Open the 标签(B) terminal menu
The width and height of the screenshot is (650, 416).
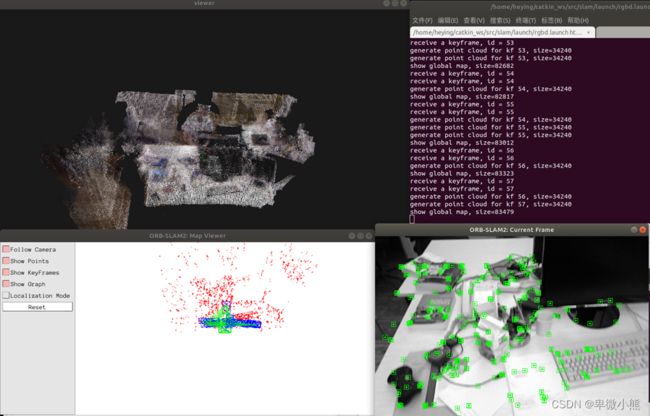pyautogui.click(x=551, y=20)
